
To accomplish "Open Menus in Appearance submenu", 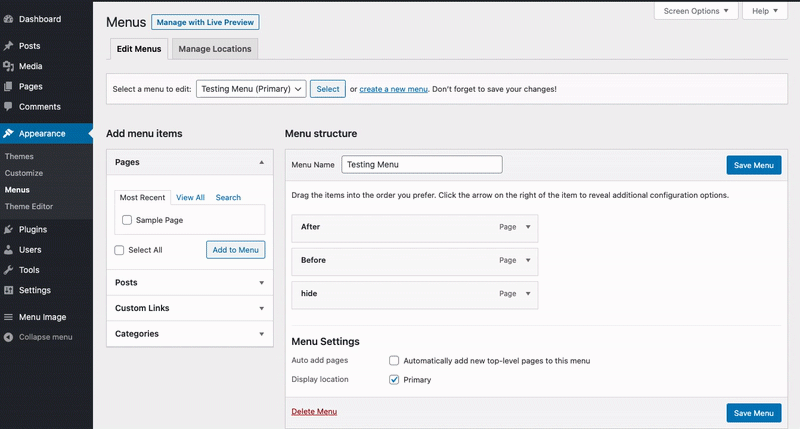I will tap(17, 190).
